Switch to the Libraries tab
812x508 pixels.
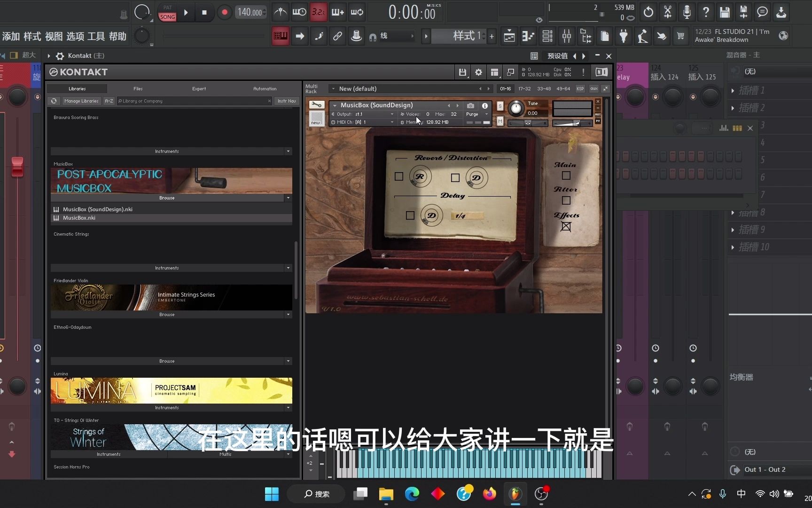[x=77, y=88]
